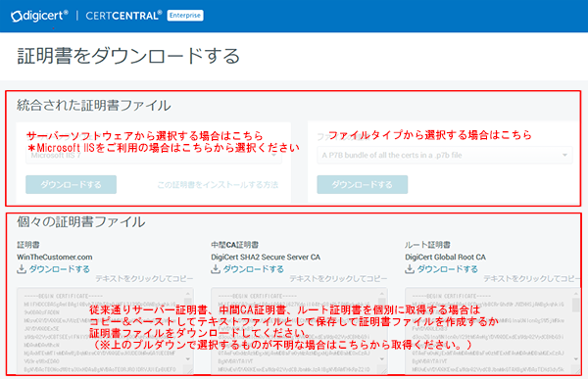Click テキストをクリックしてコピー hint above the intermediate certificate box
Screen dimensions: 588x379
[x=338, y=278]
